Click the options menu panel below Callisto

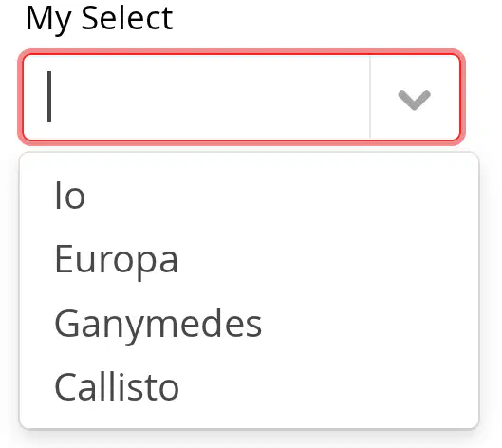tap(249, 423)
